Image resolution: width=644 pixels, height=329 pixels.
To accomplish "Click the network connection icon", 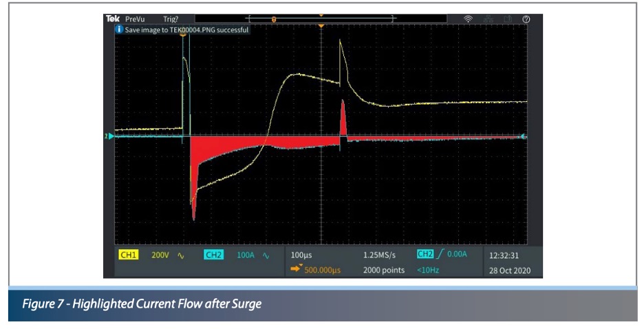I will tap(489, 20).
